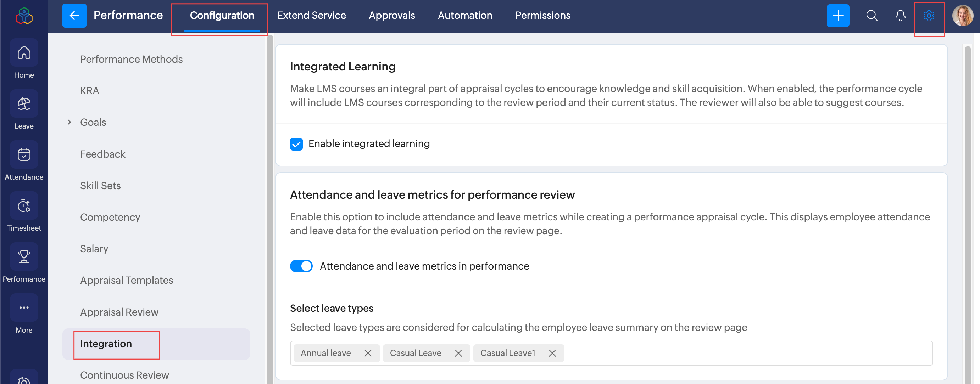This screenshot has width=980, height=384.
Task: Click the Integrated Learning heading
Action: point(343,67)
